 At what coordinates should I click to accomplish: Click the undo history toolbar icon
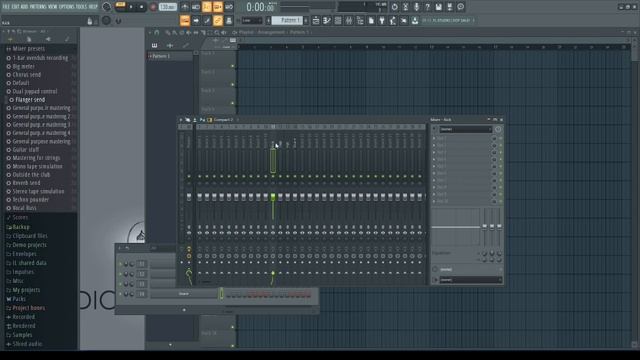tap(394, 7)
